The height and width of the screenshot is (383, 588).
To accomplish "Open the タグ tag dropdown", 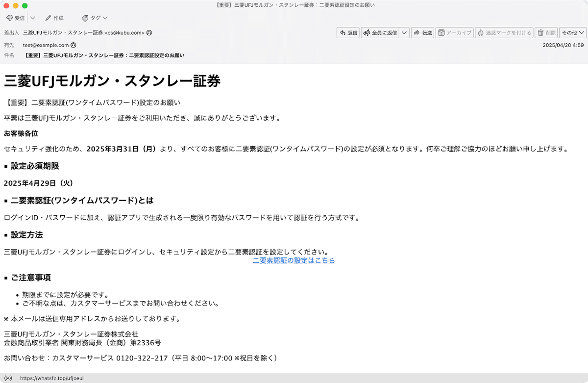I will (94, 18).
